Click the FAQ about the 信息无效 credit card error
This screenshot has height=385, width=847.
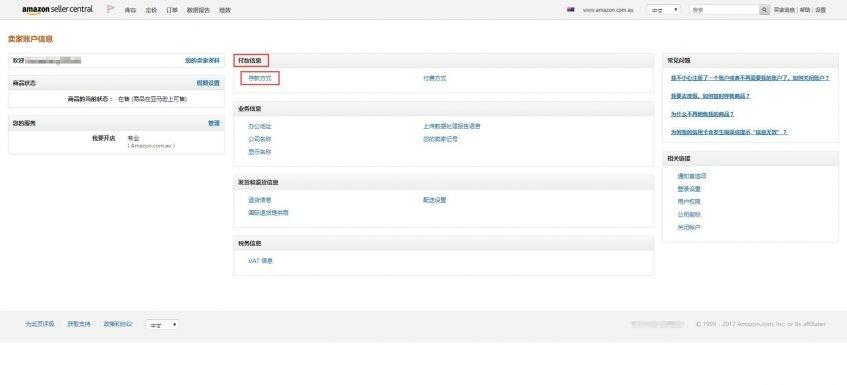click(729, 132)
